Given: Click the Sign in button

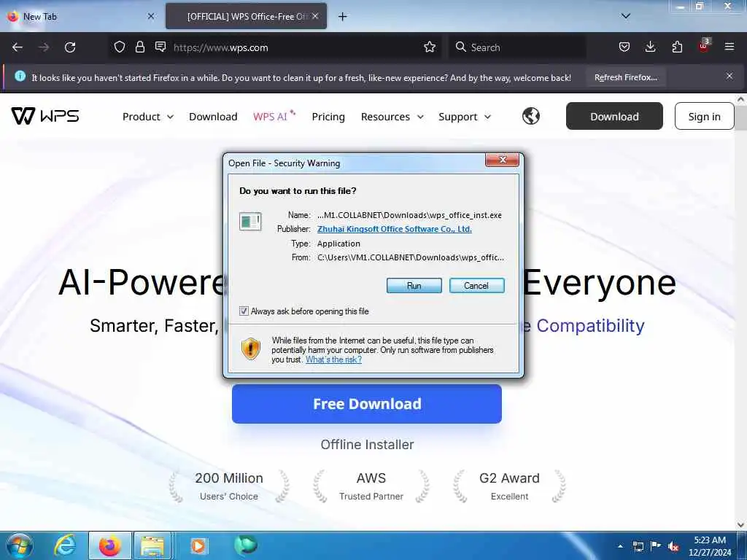Looking at the screenshot, I should (704, 116).
